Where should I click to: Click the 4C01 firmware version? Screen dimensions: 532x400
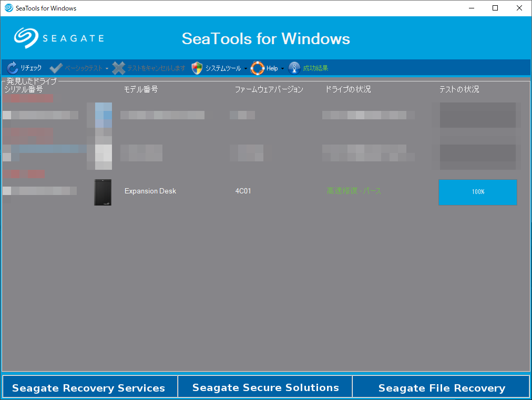pos(243,191)
